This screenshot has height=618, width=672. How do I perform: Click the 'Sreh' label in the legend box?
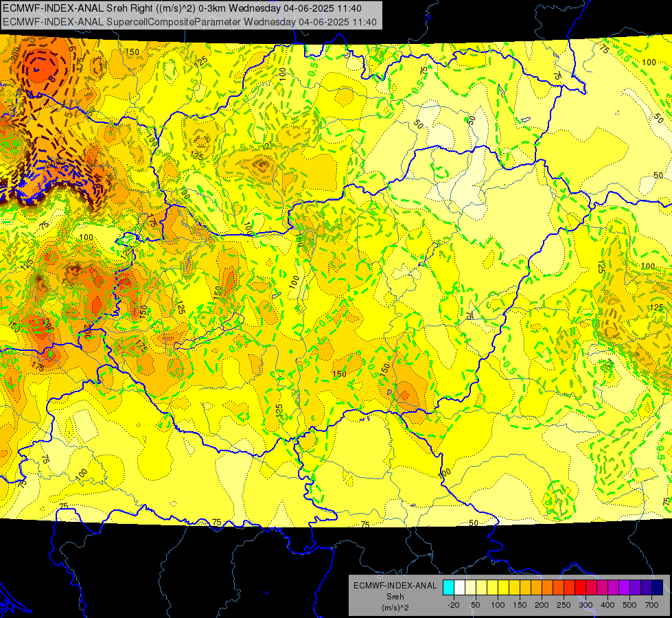pos(395,597)
